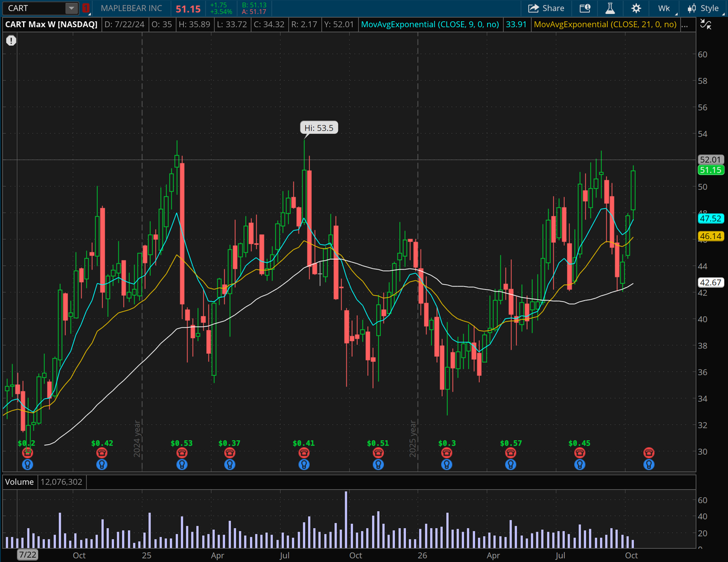Screen dimensions: 728x562
Task: Click the blue lightbulb under $0.41
Action: click(x=303, y=465)
